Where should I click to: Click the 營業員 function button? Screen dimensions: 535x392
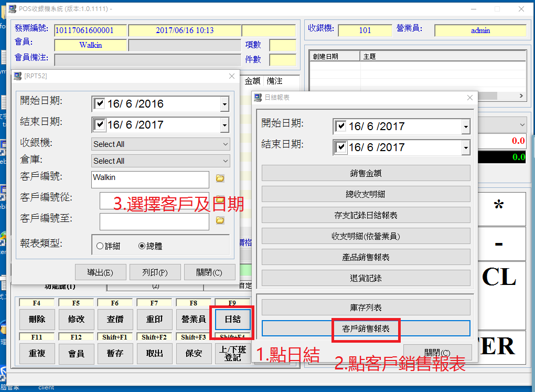194,319
